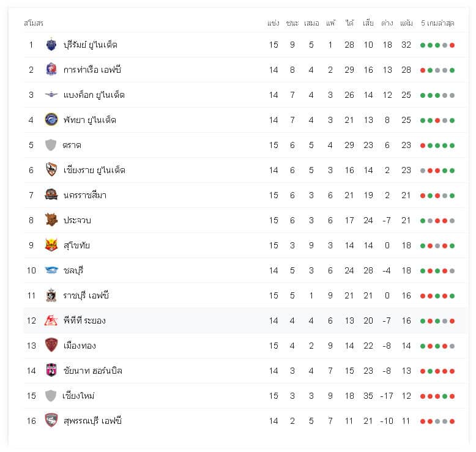Click the grey placeholder shield for ตราด
The width and height of the screenshot is (476, 452).
51,145
